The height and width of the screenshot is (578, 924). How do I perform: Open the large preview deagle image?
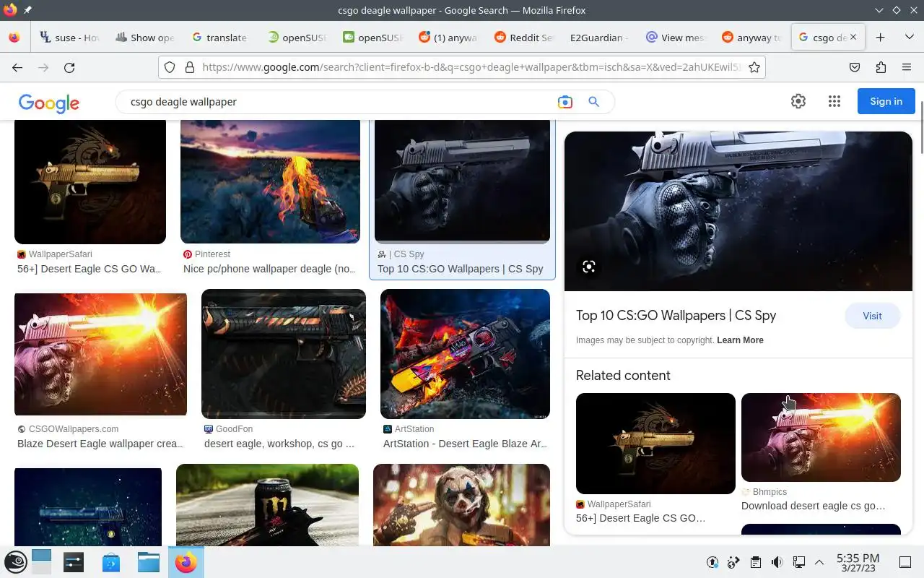[x=738, y=211]
